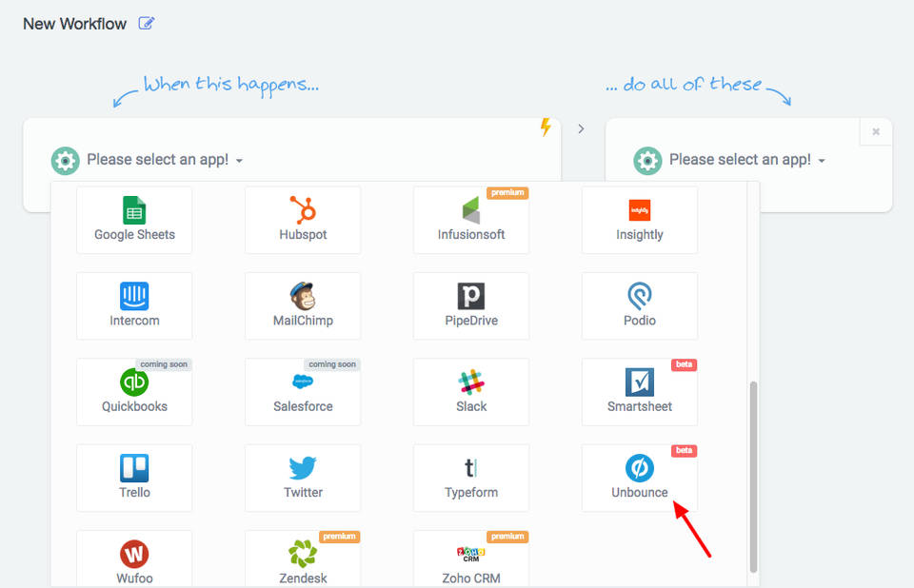Select the Insightly app tile
This screenshot has width=914, height=588.
[640, 220]
